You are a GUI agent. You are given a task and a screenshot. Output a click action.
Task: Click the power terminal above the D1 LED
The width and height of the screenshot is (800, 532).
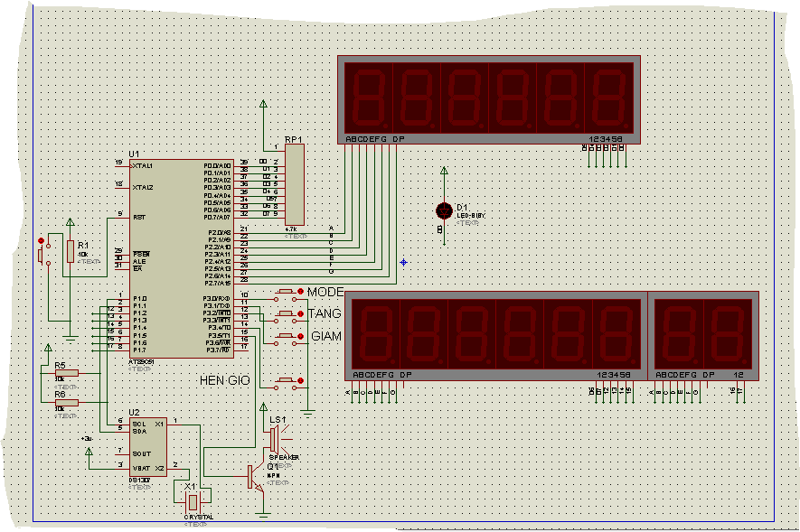click(444, 171)
